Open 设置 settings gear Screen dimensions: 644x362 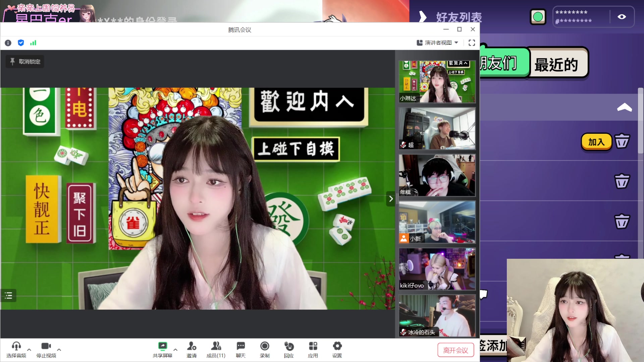[x=337, y=349]
